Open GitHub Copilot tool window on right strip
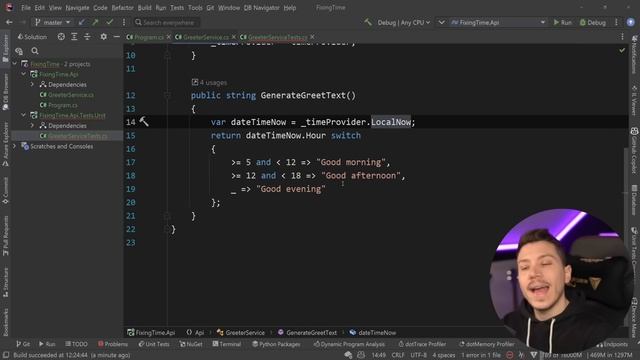Image resolution: width=640 pixels, height=360 pixels. click(634, 150)
